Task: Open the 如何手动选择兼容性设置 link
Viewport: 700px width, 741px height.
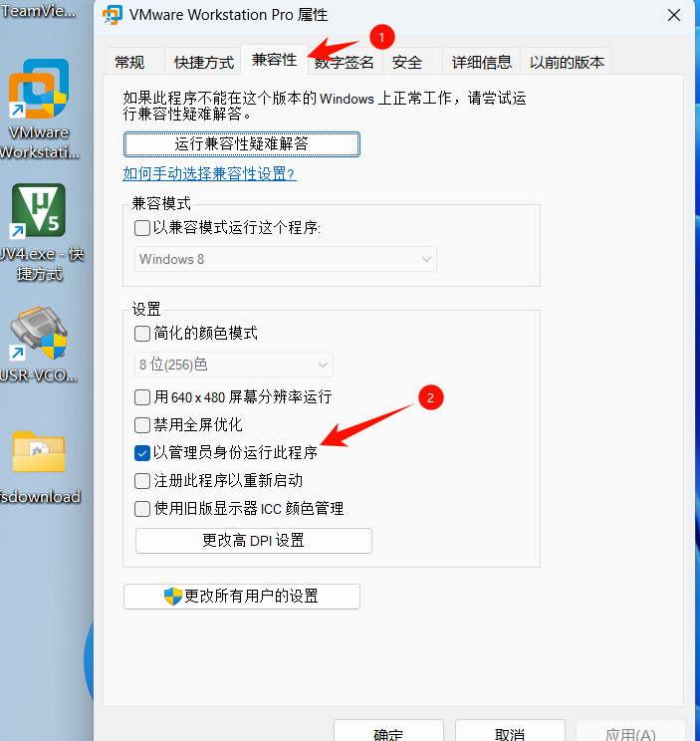Action: click(209, 174)
